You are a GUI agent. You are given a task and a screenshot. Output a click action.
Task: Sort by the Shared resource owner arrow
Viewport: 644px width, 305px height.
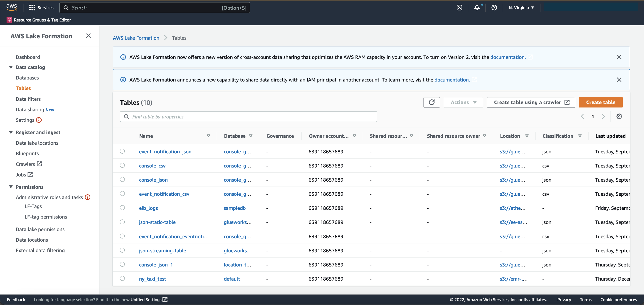484,136
